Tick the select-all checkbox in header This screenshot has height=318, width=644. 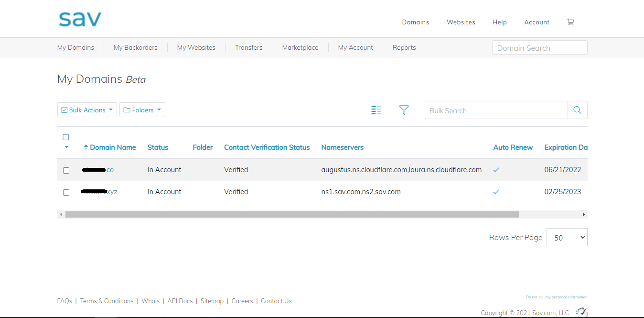[x=66, y=137]
